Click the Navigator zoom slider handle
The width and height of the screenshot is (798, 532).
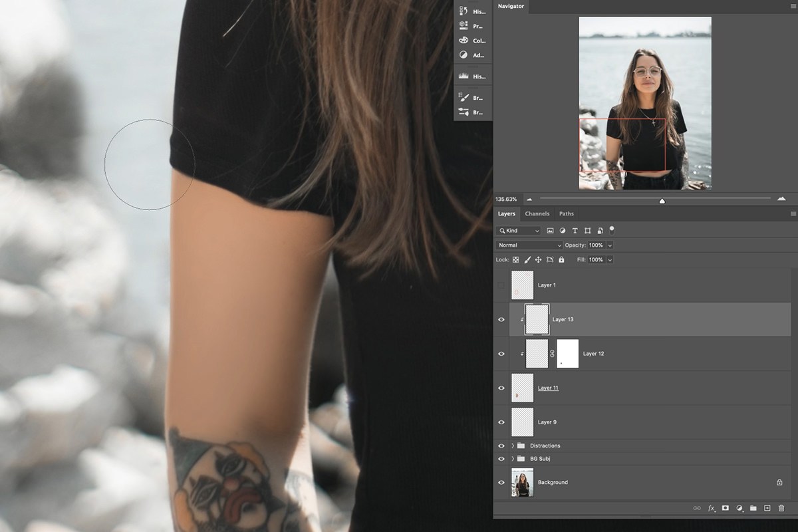click(x=662, y=200)
